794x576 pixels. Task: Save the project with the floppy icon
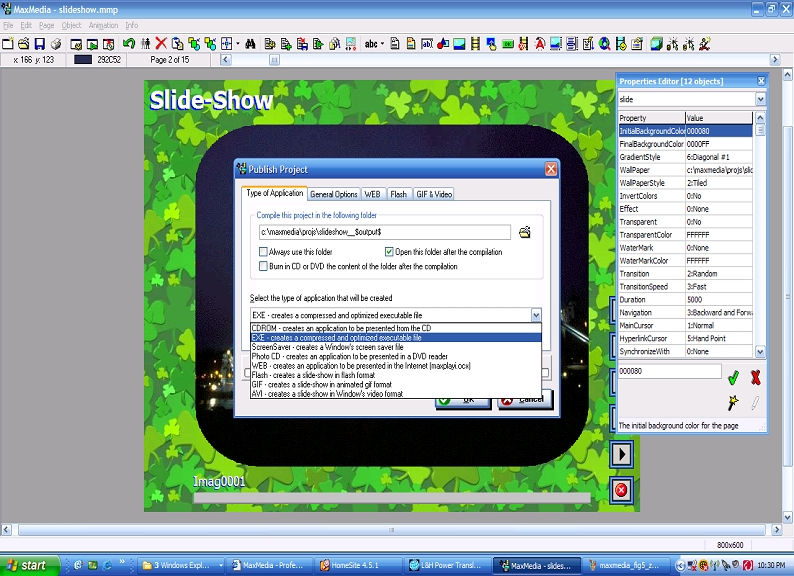click(39, 44)
